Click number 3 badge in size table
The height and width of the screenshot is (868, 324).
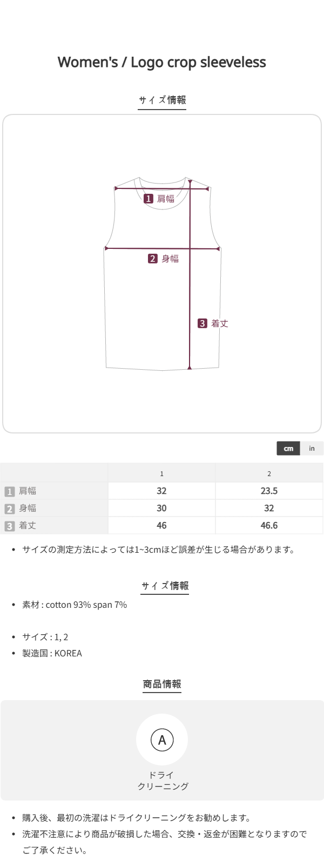click(9, 526)
